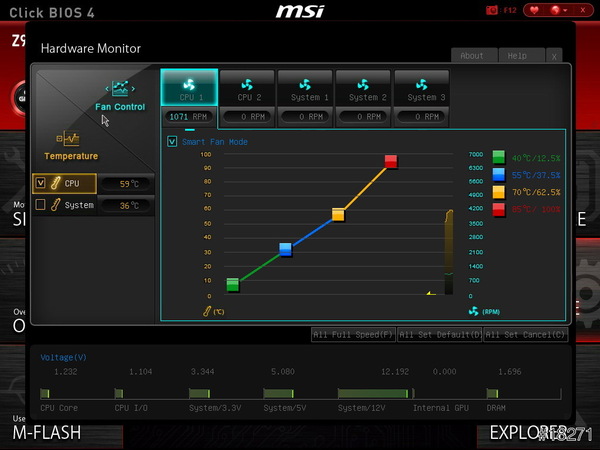
Task: Click the System/3.3V voltage bar
Action: coord(199,393)
